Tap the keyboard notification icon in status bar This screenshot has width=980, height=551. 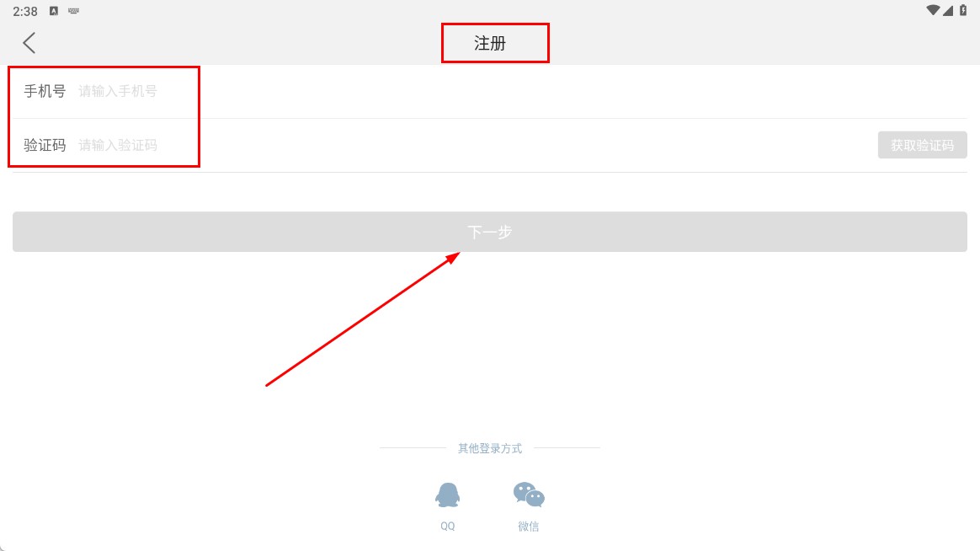coord(74,11)
